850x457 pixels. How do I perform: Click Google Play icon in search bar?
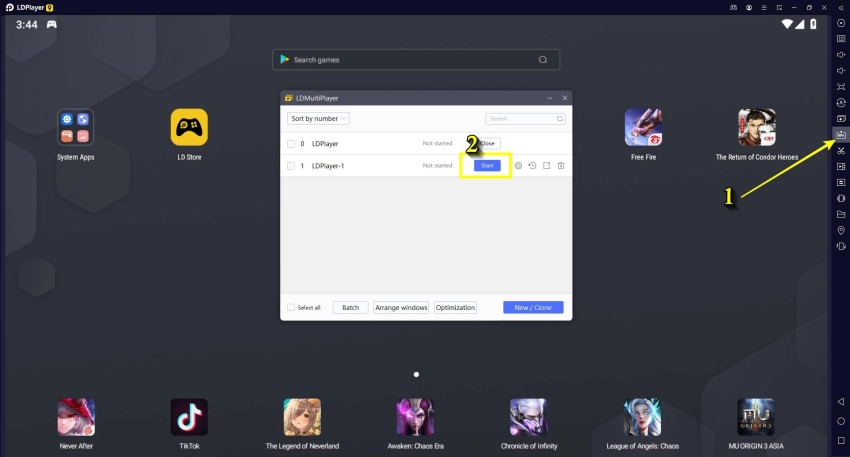click(285, 59)
